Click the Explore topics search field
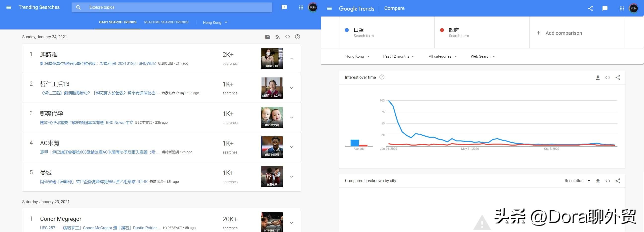 pyautogui.click(x=172, y=7)
